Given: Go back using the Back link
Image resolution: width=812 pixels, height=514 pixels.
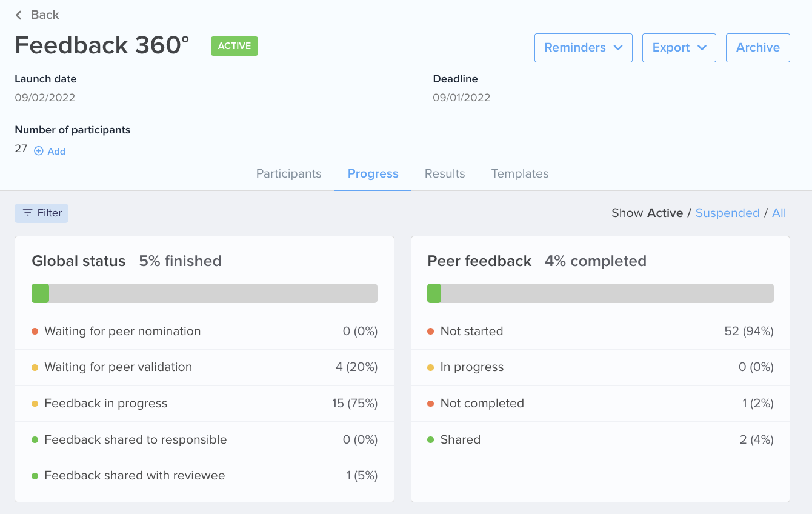Looking at the screenshot, I should (x=38, y=15).
